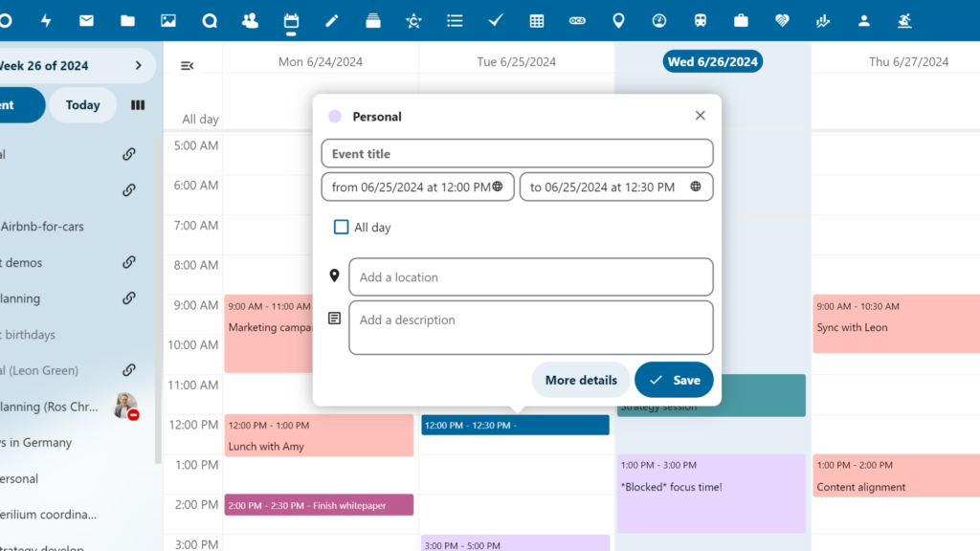Click the clock icon in the toolbar
The width and height of the screenshot is (980, 551).
pos(658,20)
